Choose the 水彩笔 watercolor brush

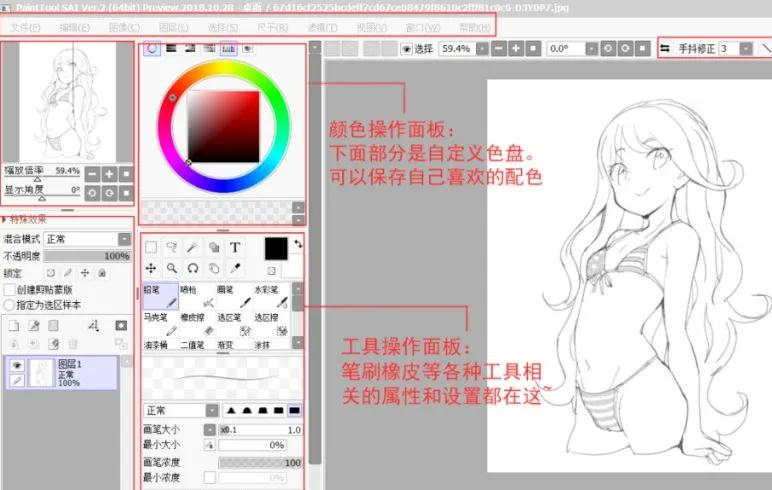271,296
